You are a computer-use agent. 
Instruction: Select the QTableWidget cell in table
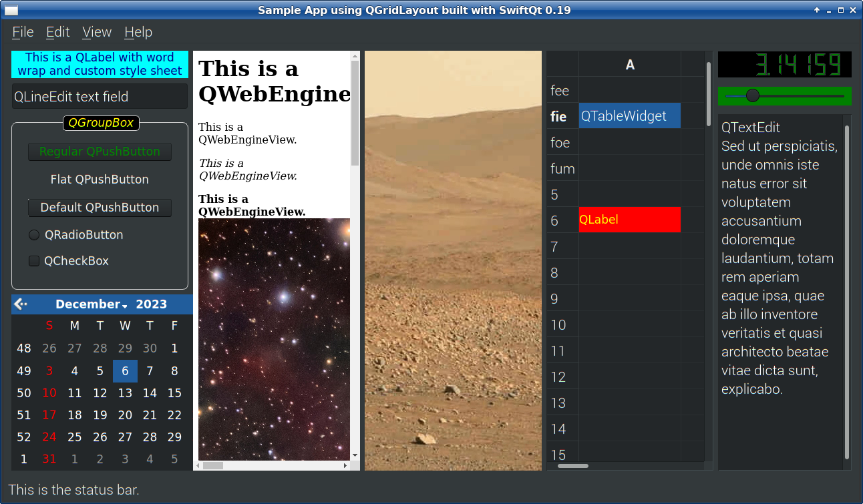(x=629, y=116)
